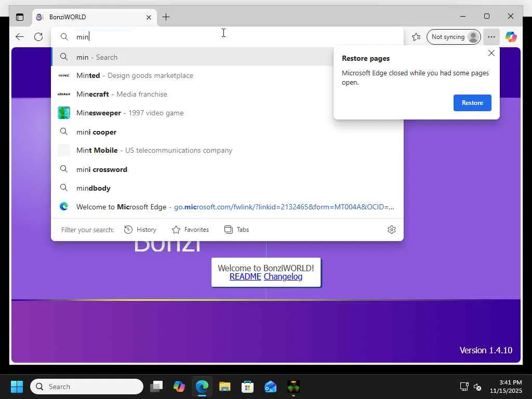The width and height of the screenshot is (532, 399).
Task: Filter search by Tabs
Action: [237, 230]
